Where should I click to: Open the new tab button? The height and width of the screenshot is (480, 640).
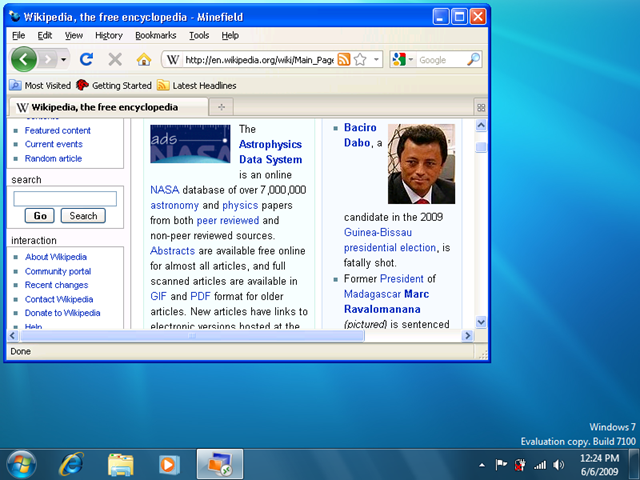(221, 107)
